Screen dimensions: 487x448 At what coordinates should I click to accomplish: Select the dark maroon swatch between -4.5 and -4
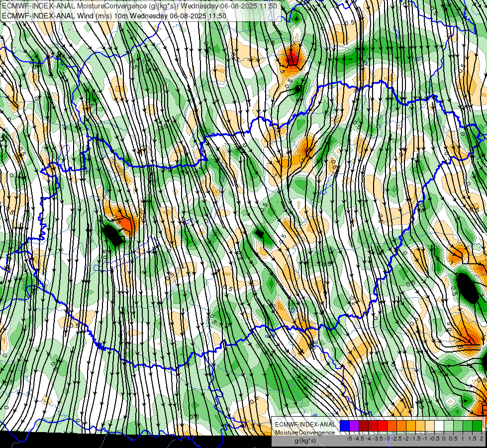pyautogui.click(x=364, y=426)
